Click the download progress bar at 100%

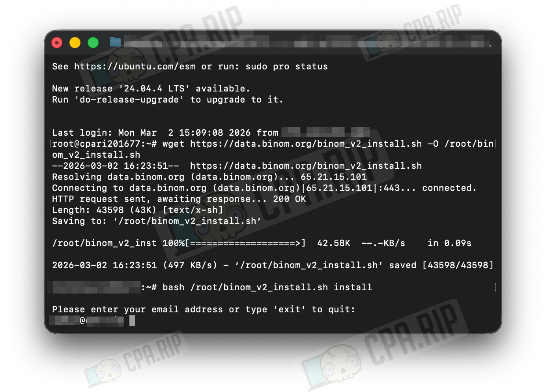point(245,243)
